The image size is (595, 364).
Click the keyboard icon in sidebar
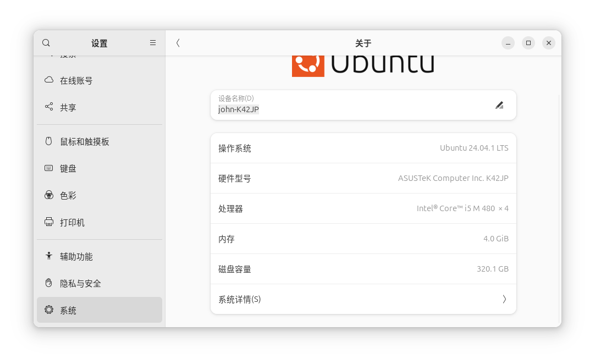pyautogui.click(x=48, y=168)
